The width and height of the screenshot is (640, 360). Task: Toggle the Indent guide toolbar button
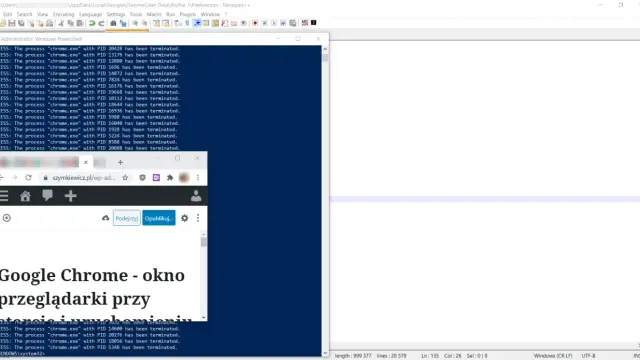click(x=197, y=23)
